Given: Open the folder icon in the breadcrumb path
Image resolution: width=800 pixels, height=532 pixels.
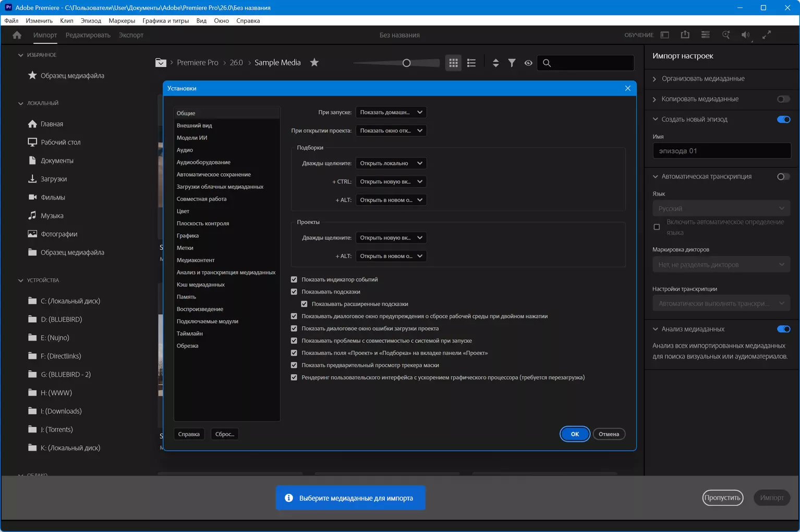Looking at the screenshot, I should pos(161,63).
